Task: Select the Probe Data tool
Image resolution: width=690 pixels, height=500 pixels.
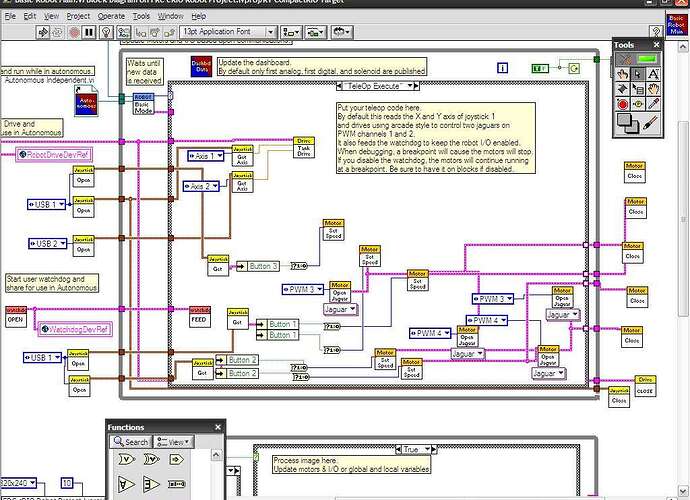Action: 638,104
